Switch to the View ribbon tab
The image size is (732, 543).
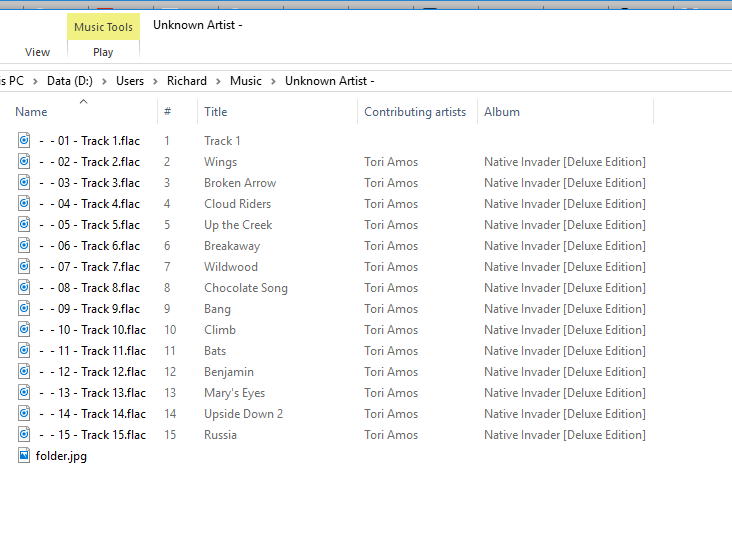tap(37, 52)
